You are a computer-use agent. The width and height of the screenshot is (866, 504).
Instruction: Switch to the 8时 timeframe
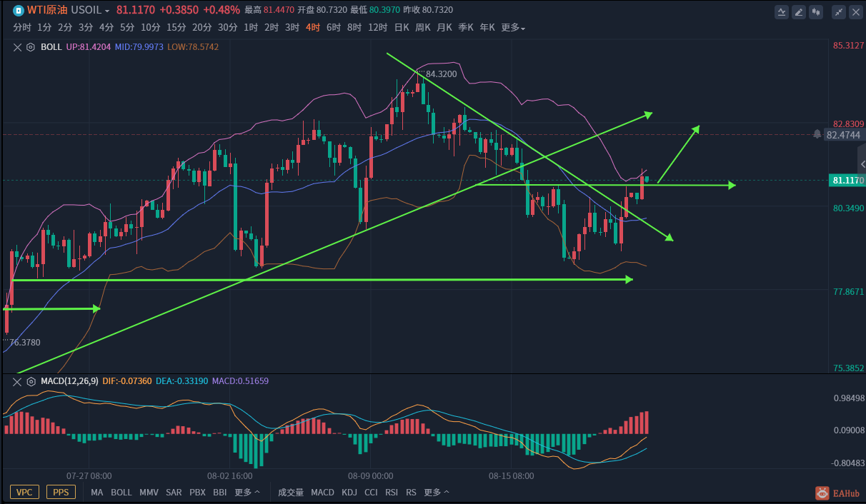[354, 28]
